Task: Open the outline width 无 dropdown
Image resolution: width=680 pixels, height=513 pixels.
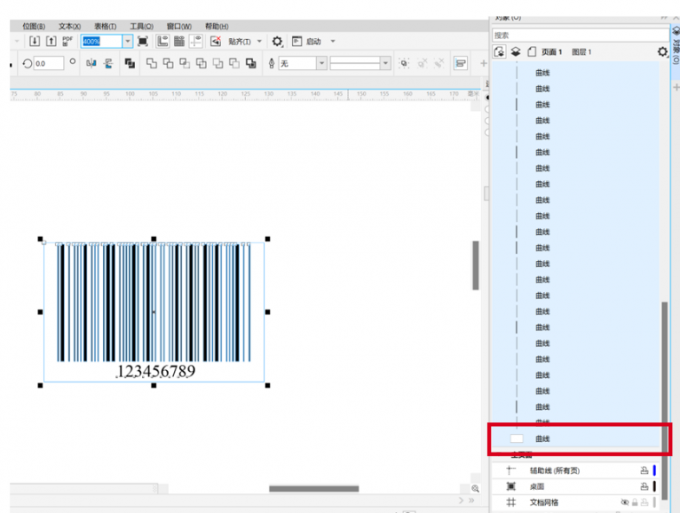Action: pos(322,63)
